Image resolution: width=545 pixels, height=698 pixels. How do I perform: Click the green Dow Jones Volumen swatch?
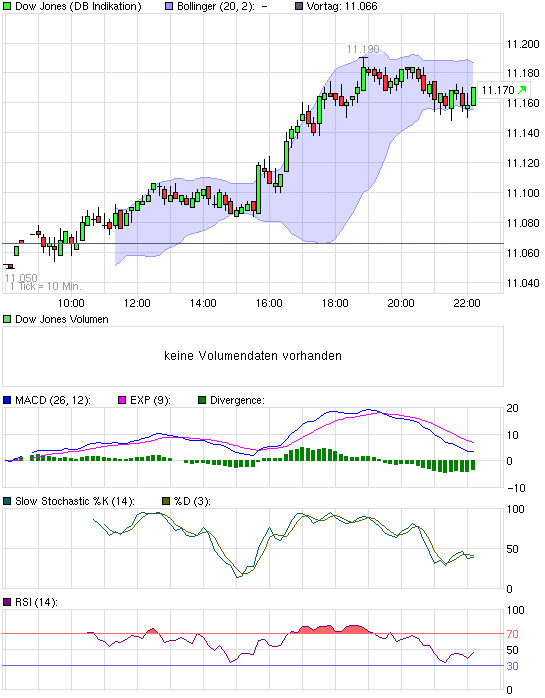tap(7, 319)
